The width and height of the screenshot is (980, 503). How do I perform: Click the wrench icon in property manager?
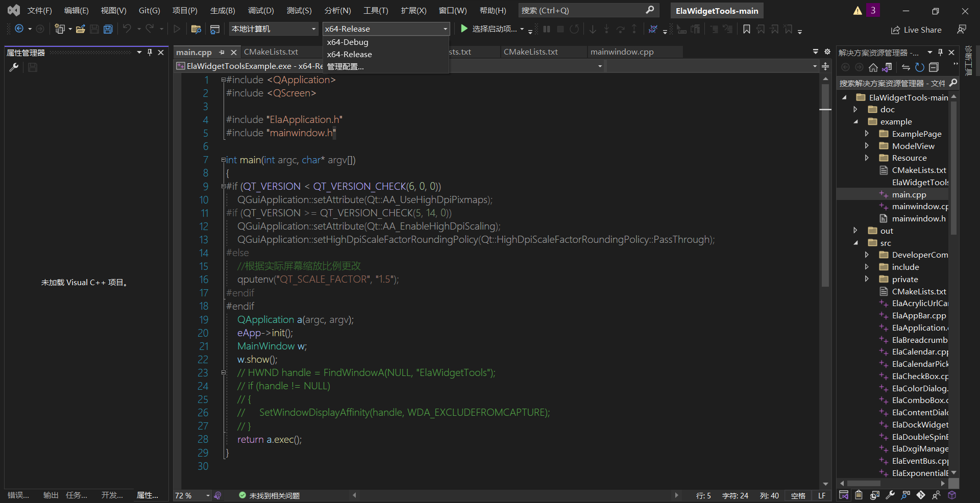[14, 67]
